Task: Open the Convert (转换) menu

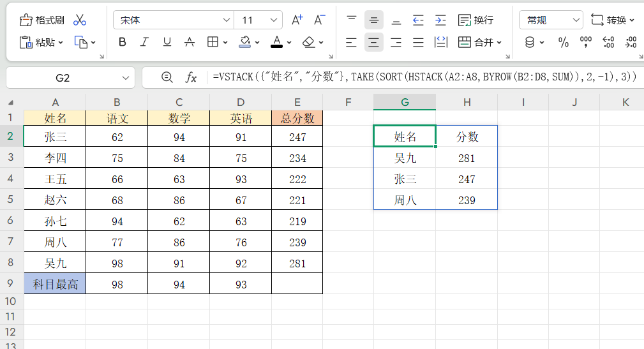Action: pos(613,20)
